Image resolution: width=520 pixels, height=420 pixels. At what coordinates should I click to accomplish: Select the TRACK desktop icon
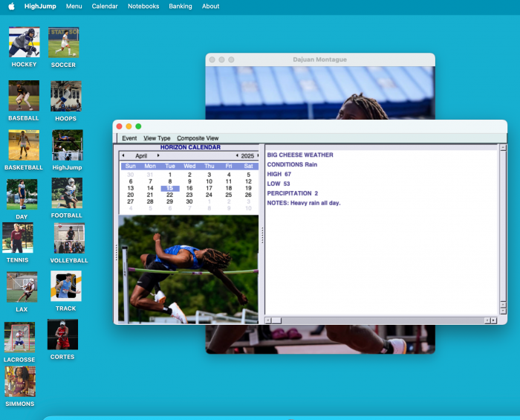point(65,286)
